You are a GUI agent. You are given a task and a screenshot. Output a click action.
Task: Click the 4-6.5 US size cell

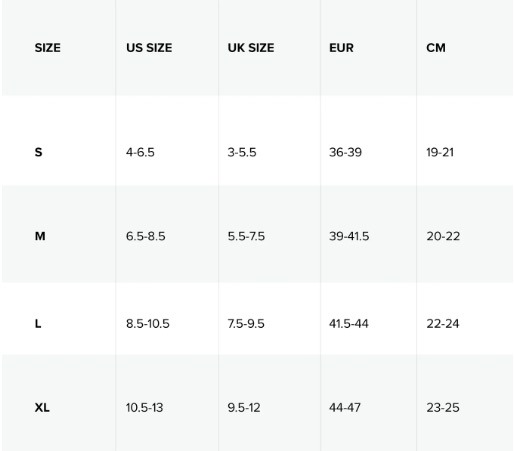coord(140,152)
